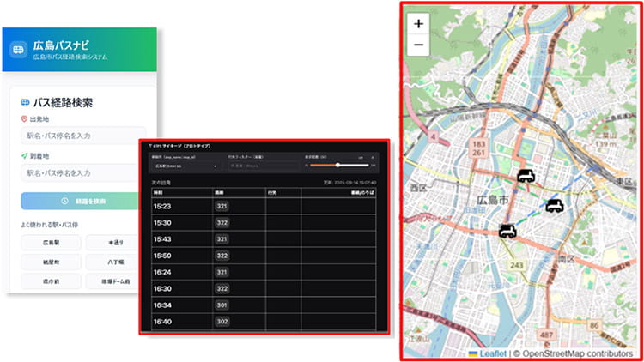644x362 pixels.
Task: Click the red pin icon next to 出発地
Action: [x=25, y=119]
